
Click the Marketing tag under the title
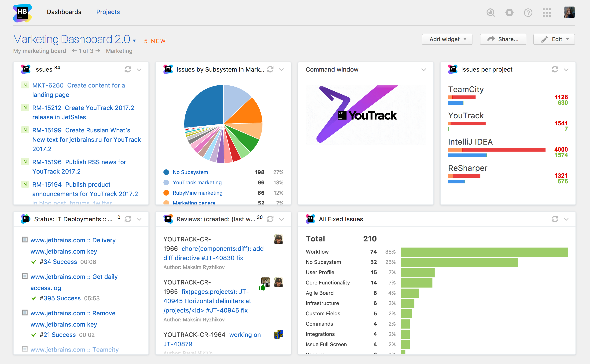119,51
